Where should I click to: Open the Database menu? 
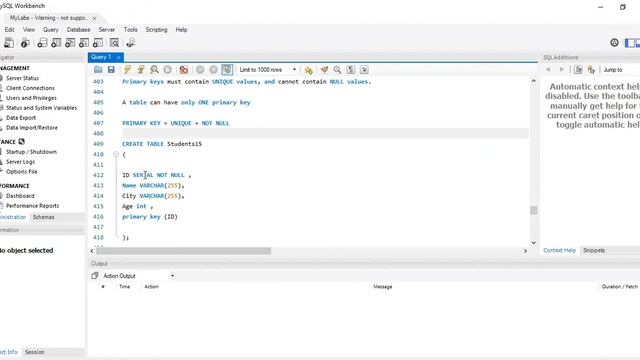click(78, 30)
